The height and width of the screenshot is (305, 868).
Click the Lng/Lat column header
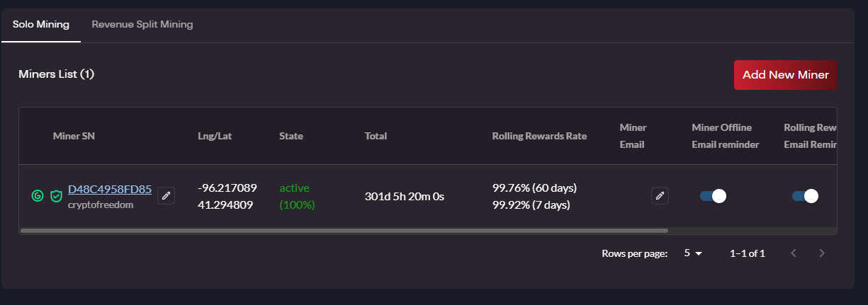[215, 136]
